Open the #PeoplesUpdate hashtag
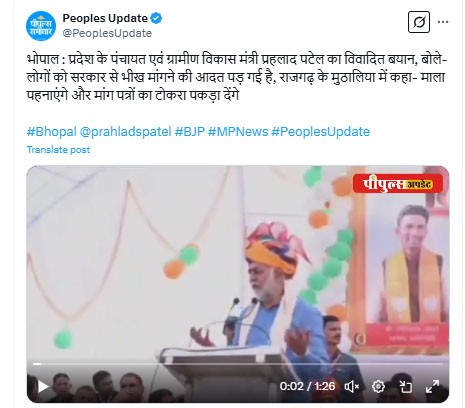 (321, 132)
